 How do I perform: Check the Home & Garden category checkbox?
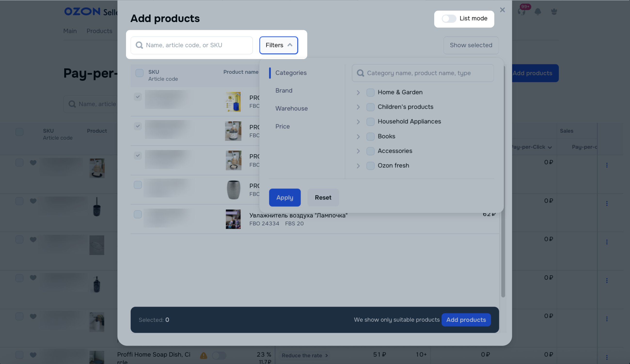(370, 92)
